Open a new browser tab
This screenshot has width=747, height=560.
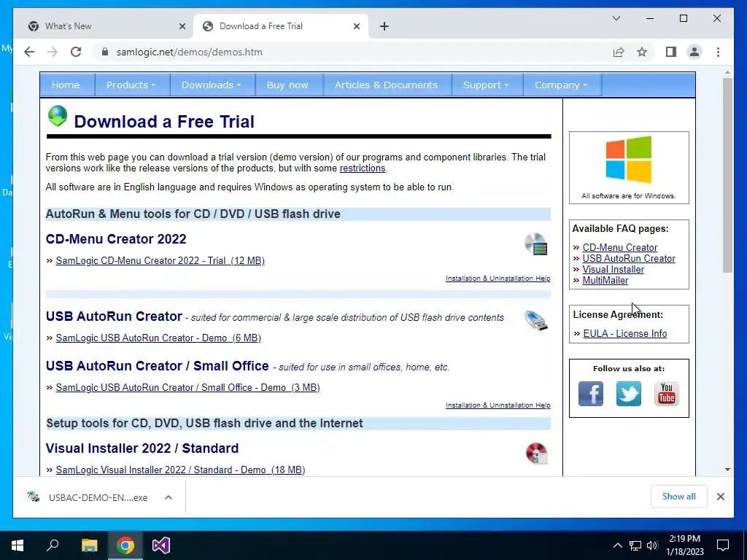[384, 26]
